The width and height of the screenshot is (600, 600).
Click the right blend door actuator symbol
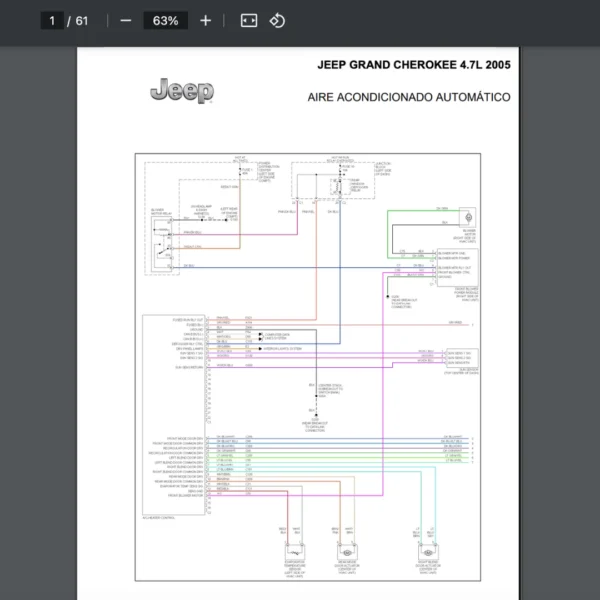427,552
